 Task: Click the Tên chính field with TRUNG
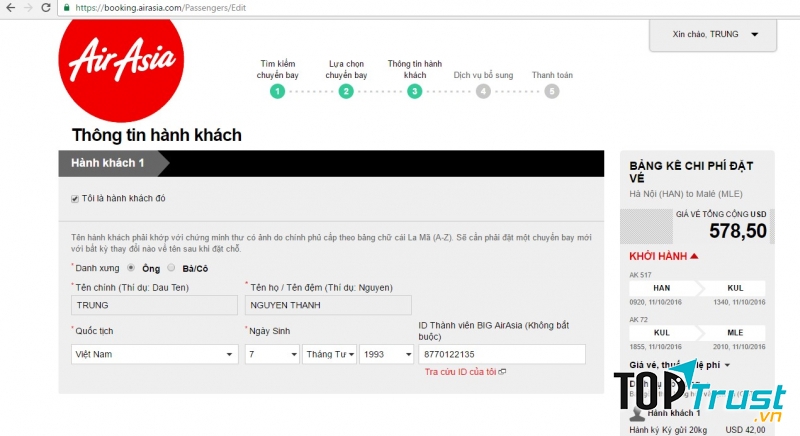click(154, 305)
